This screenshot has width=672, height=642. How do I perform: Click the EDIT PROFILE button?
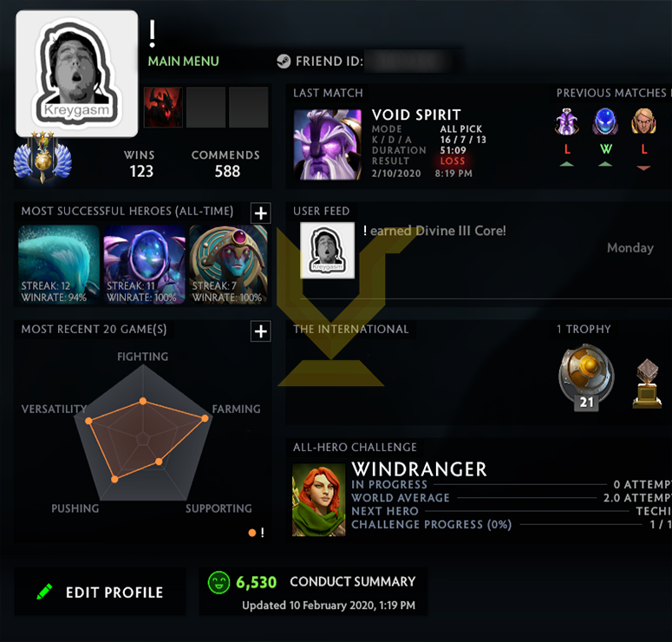coord(100,592)
